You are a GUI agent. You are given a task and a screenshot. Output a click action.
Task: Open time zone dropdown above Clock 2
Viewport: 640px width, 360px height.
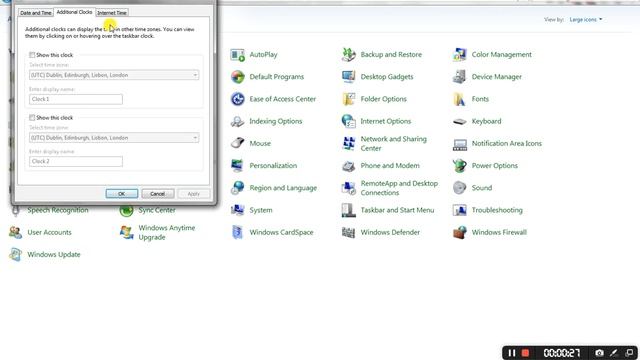pos(114,138)
